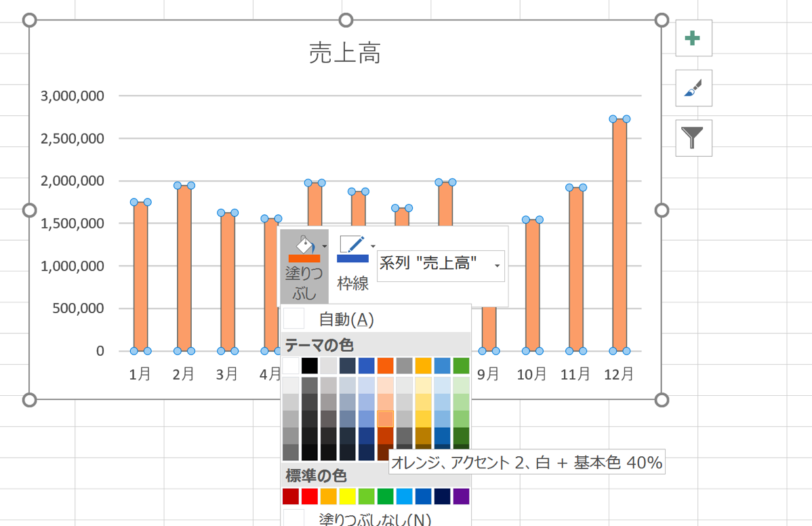Pick purple standard color swatch
The height and width of the screenshot is (526, 812).
tap(461, 496)
